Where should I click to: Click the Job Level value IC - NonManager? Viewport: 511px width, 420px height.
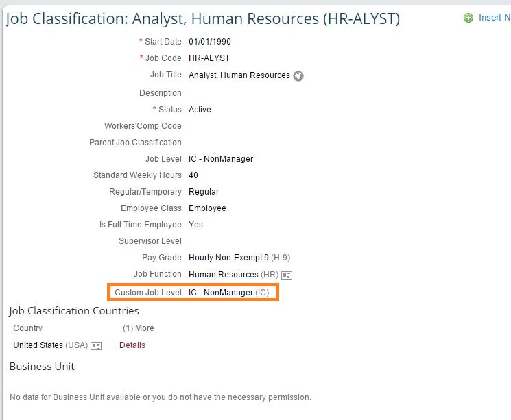(x=221, y=159)
